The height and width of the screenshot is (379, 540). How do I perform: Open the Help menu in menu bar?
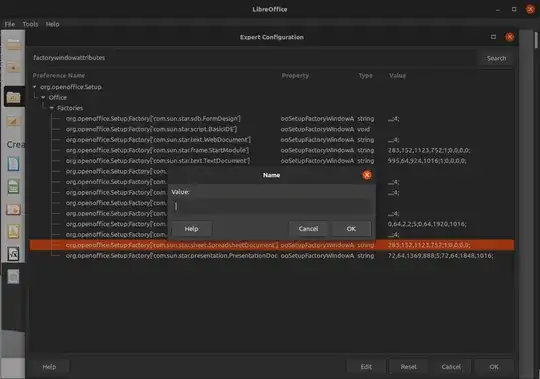pyautogui.click(x=52, y=24)
